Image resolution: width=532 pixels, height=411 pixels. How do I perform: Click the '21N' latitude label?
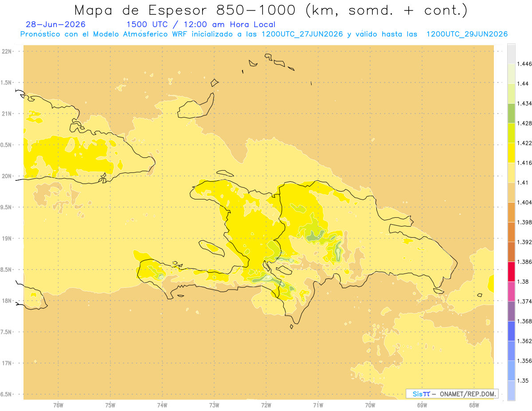click(x=7, y=114)
